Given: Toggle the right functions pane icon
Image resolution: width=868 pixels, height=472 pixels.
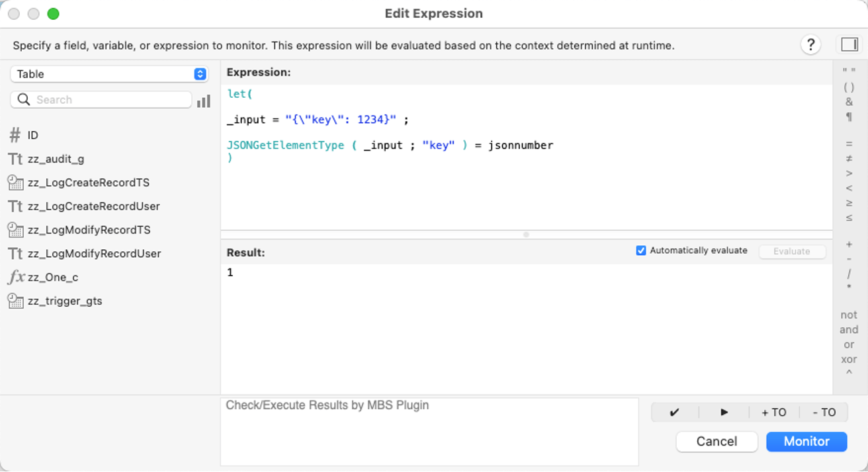Looking at the screenshot, I should coord(849,44).
